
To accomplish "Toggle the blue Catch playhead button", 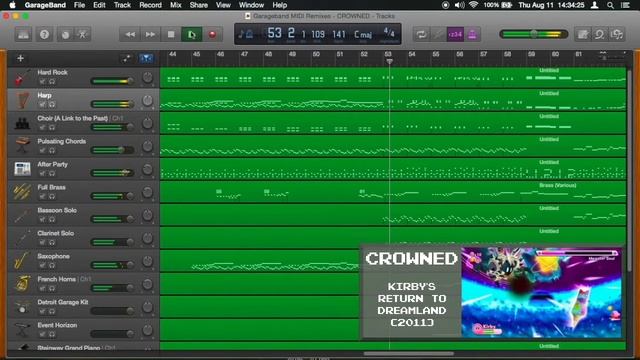I will pyautogui.click(x=146, y=59).
